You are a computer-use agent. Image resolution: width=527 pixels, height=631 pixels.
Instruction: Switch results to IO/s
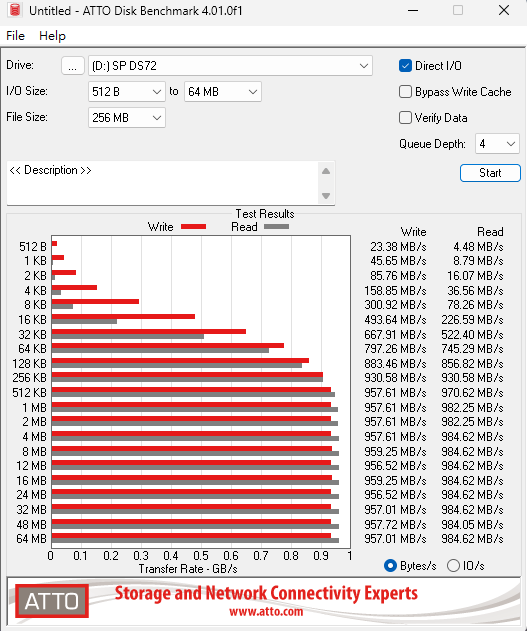(453, 566)
